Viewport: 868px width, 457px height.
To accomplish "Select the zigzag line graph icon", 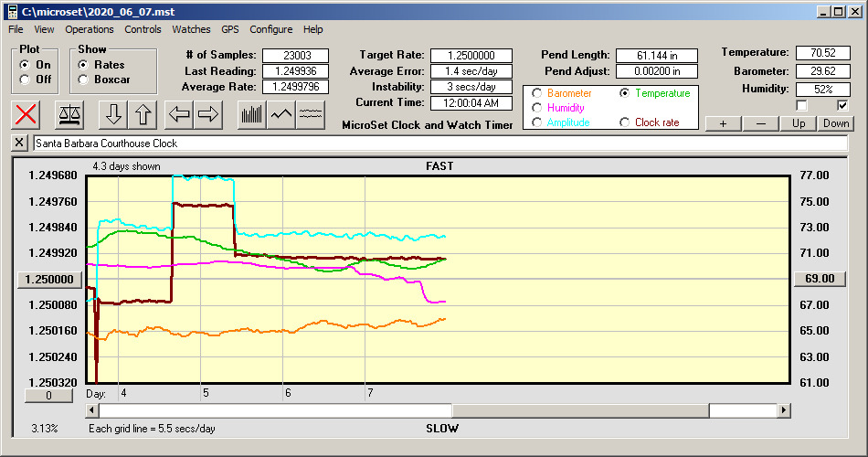I will (x=281, y=114).
